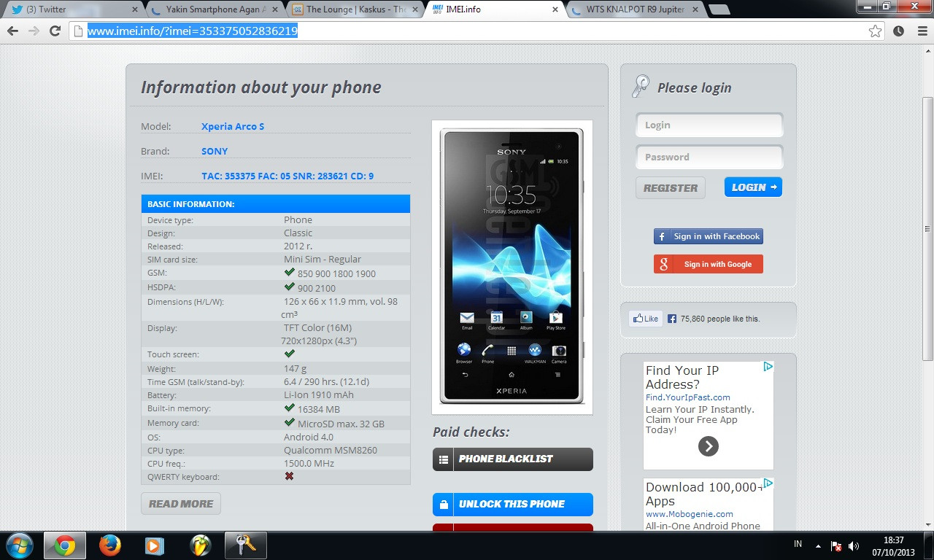934x560 pixels.
Task: Show hidden tray icons arrow
Action: point(818,546)
